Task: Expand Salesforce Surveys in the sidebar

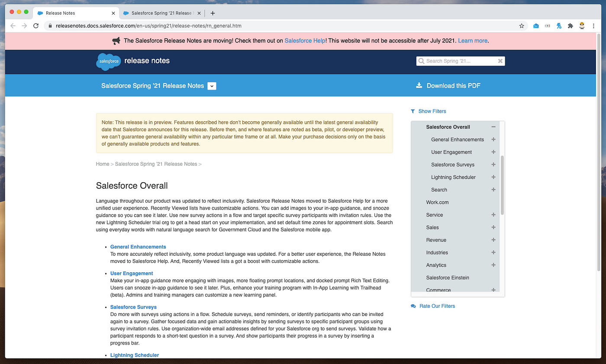Action: pos(493,164)
